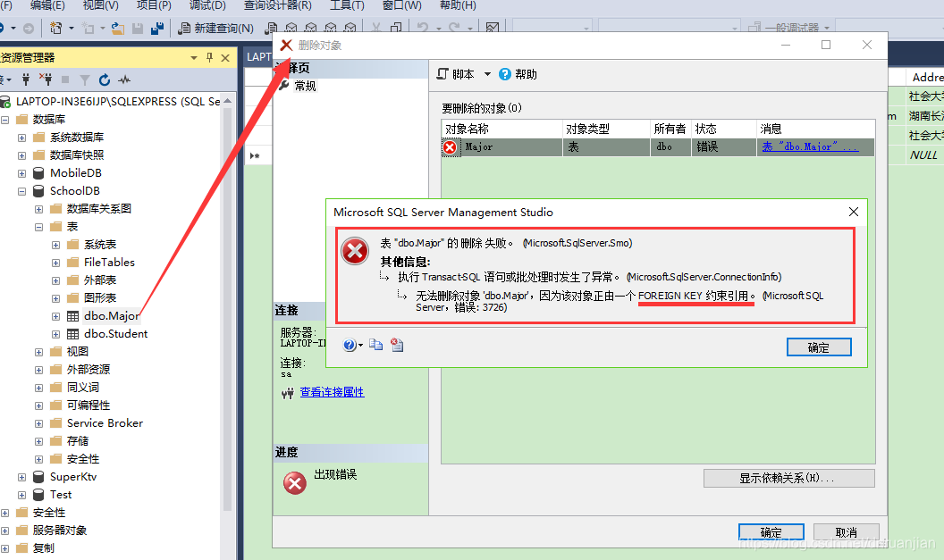Click 对象名称 column header
The height and width of the screenshot is (560, 944).
(502, 129)
